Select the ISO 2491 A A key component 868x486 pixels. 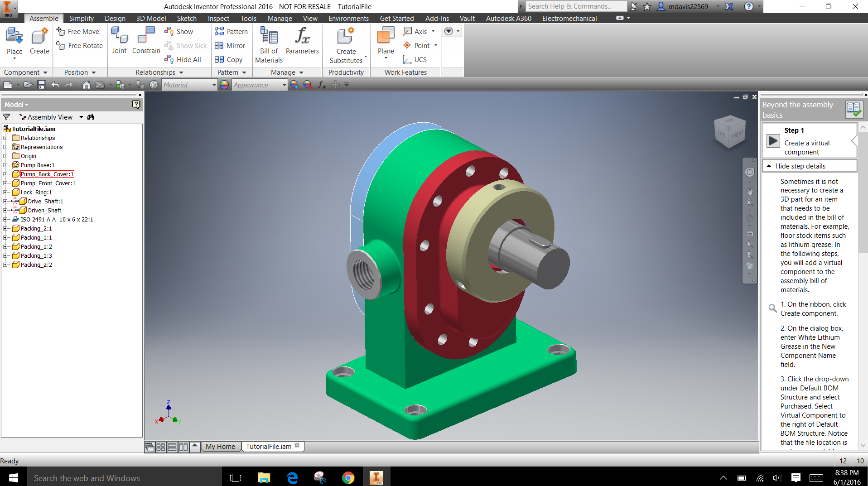[57, 219]
